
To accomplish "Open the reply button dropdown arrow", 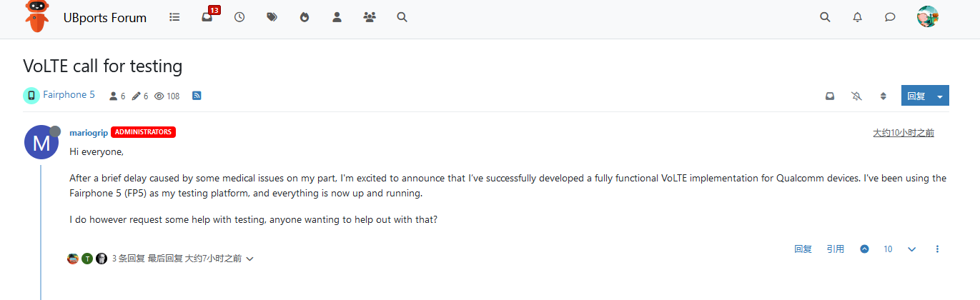I will pos(940,96).
